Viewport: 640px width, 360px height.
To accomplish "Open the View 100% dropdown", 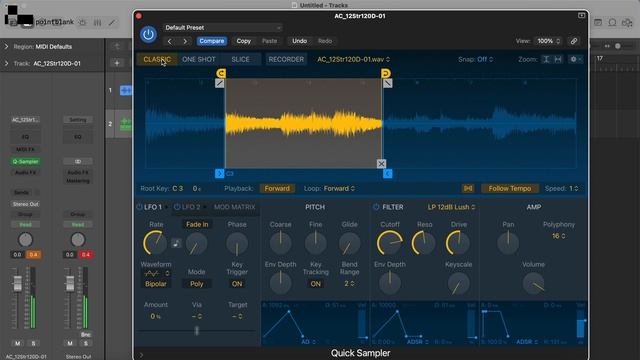I will click(549, 41).
